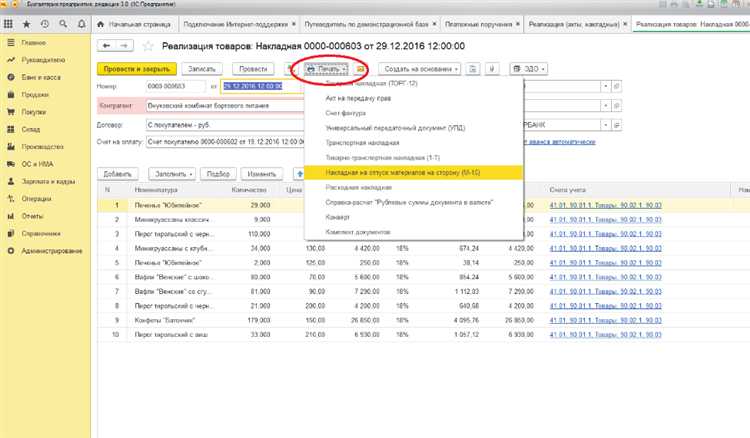Click the Банк и касса sidebar icon
This screenshot has width=750, height=438.
point(11,77)
